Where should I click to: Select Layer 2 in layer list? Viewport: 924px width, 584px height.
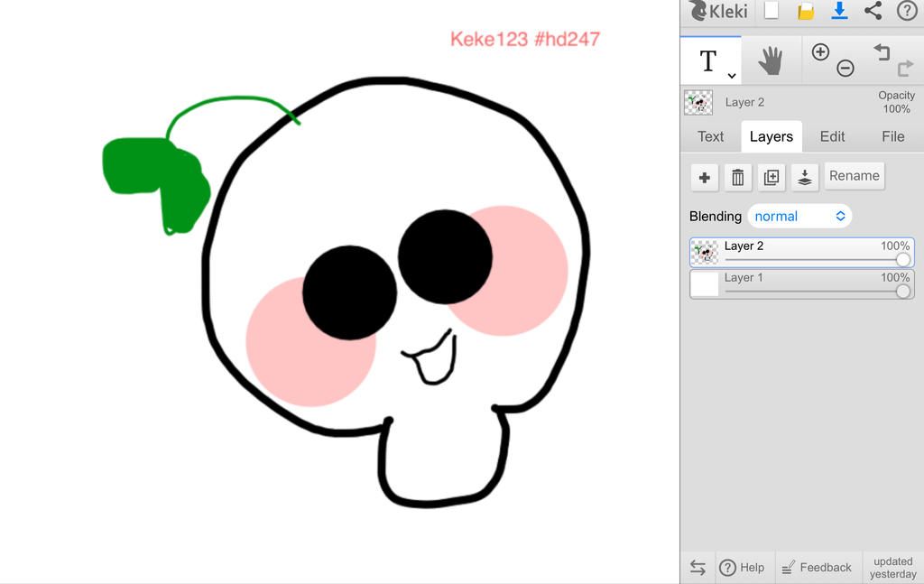tap(802, 252)
